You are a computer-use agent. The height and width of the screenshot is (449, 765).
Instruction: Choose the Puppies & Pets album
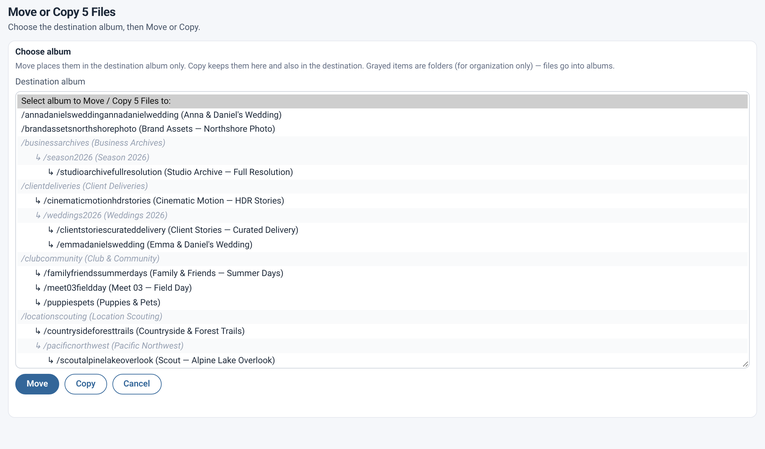(x=382, y=303)
